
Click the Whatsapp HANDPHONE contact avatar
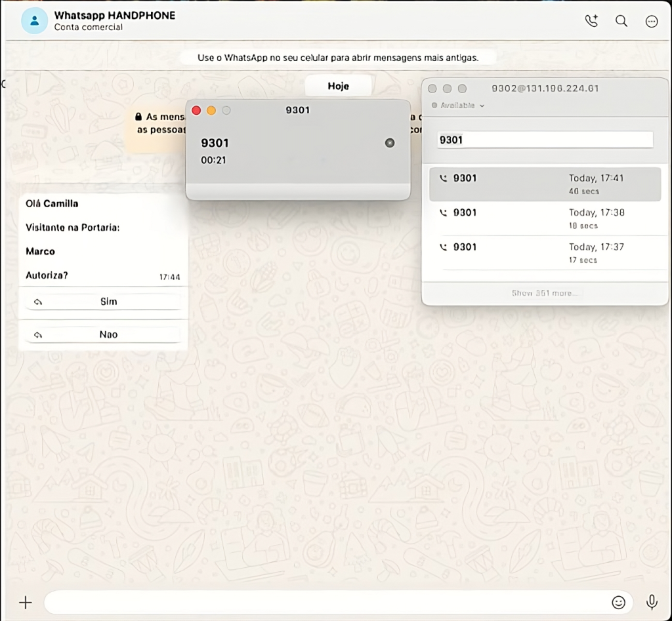[34, 20]
